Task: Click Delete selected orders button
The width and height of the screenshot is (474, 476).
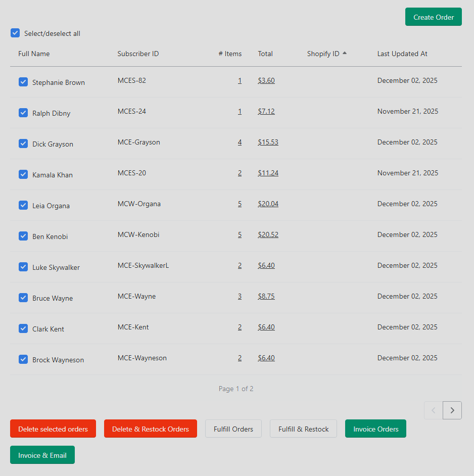Action: 53,429
